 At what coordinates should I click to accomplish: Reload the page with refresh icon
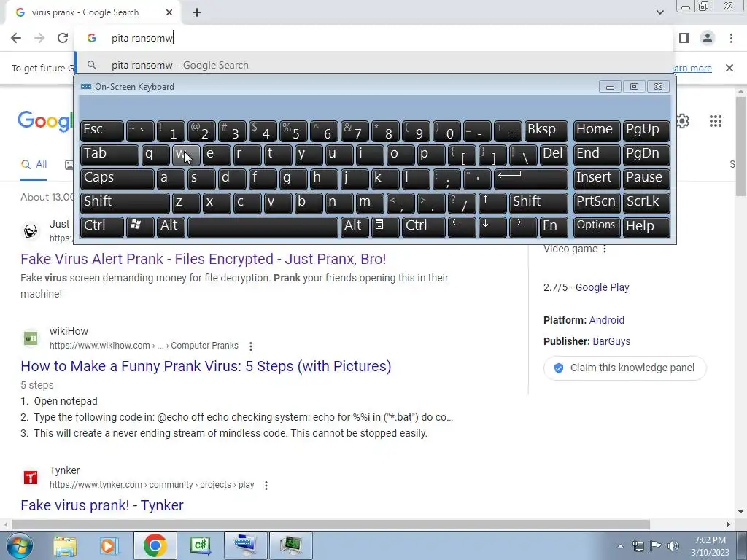click(63, 38)
